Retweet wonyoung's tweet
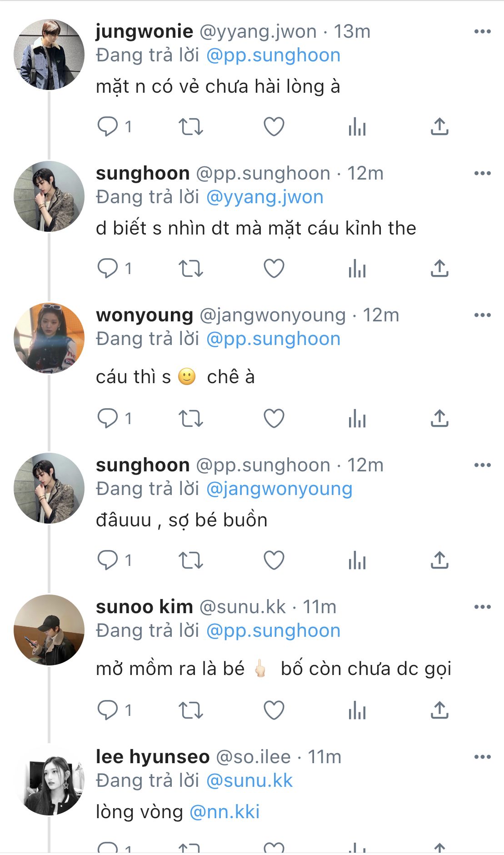This screenshot has height=855, width=504. (x=190, y=419)
